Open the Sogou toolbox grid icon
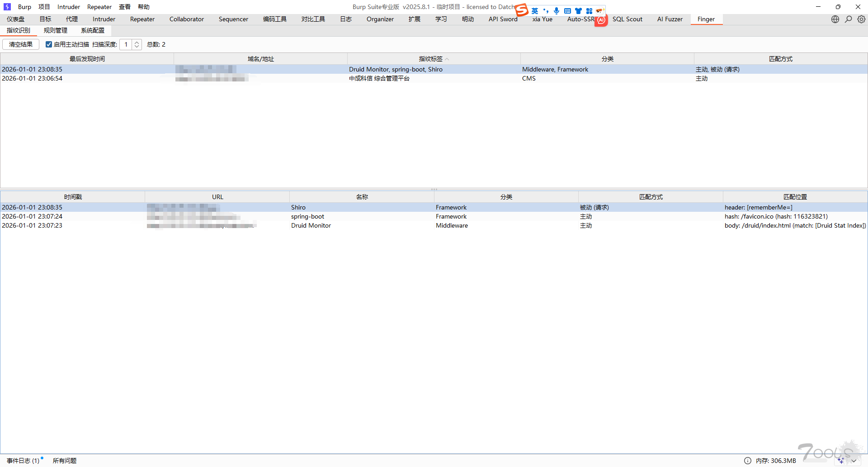868x467 pixels. pos(589,10)
